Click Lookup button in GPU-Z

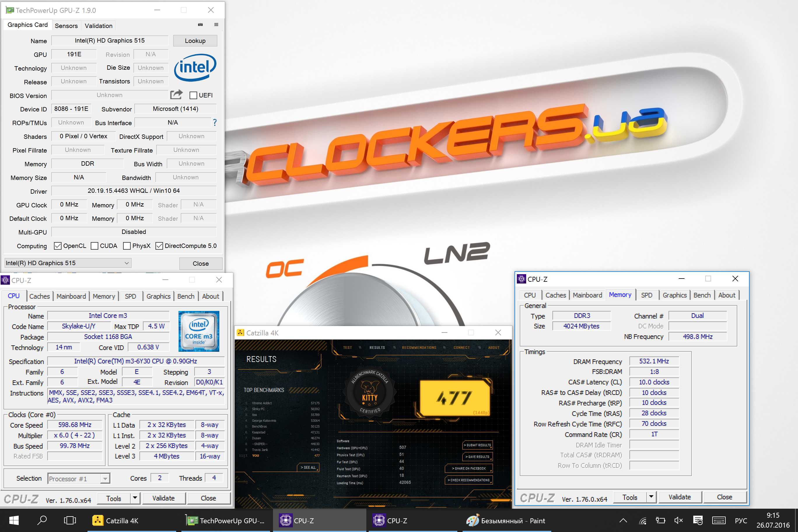coord(195,41)
